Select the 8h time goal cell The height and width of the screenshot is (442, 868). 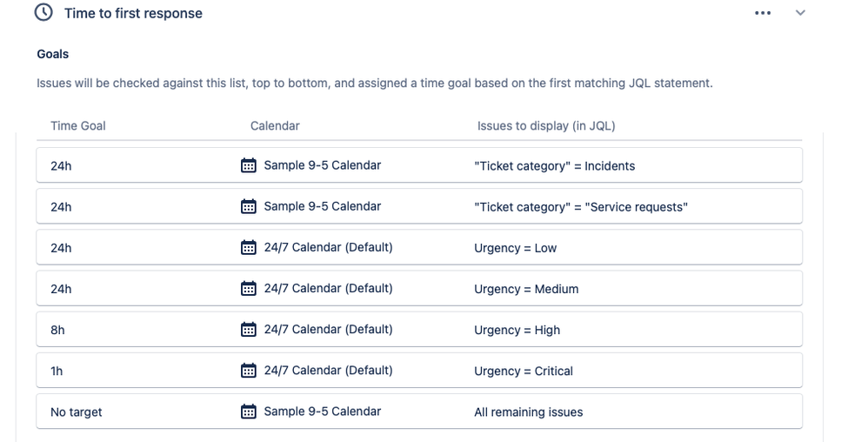(57, 330)
